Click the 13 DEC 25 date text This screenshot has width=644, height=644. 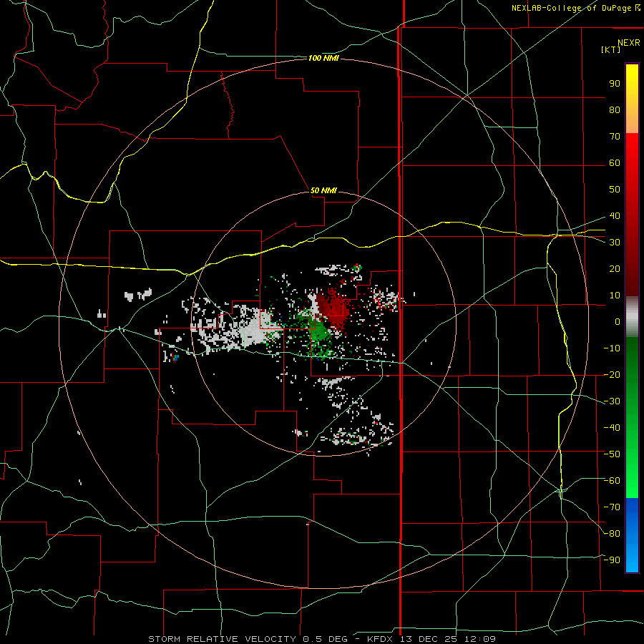pos(431,639)
